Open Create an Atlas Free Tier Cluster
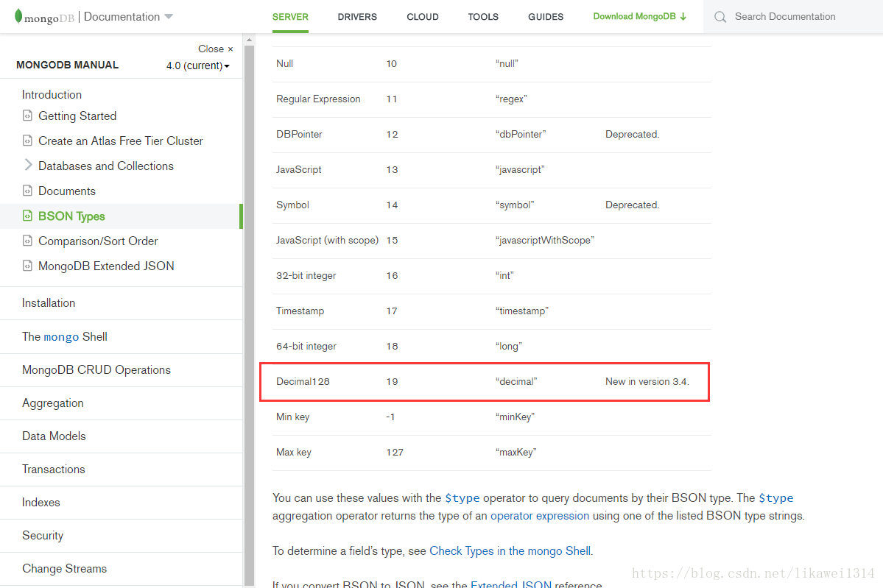The width and height of the screenshot is (883, 588). [x=121, y=141]
